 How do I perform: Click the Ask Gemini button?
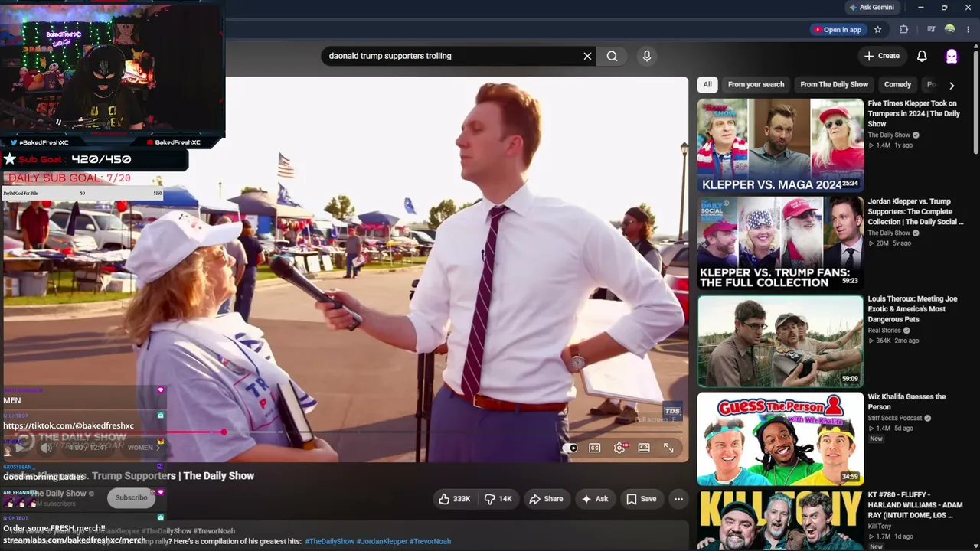tap(871, 8)
